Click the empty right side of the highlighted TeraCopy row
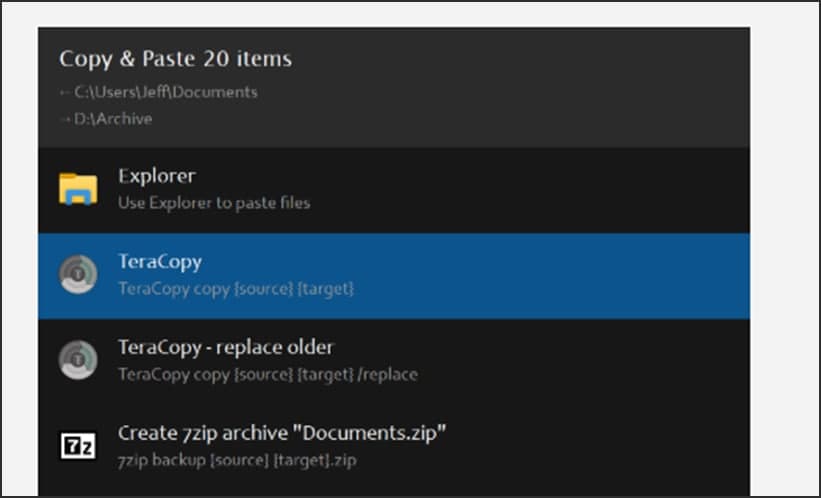Image resolution: width=821 pixels, height=498 pixels. click(600, 275)
